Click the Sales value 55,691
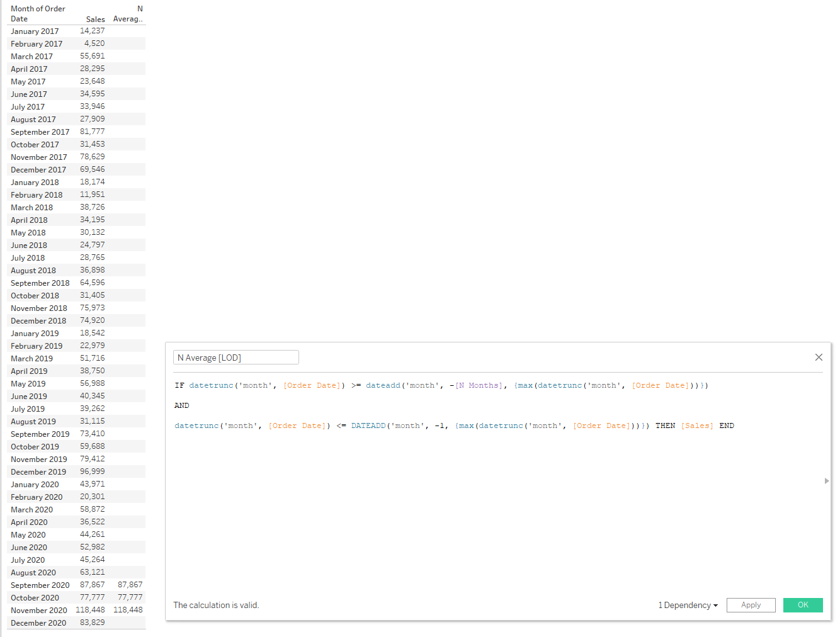Screen dimensions: 840x637 pyautogui.click(x=93, y=56)
